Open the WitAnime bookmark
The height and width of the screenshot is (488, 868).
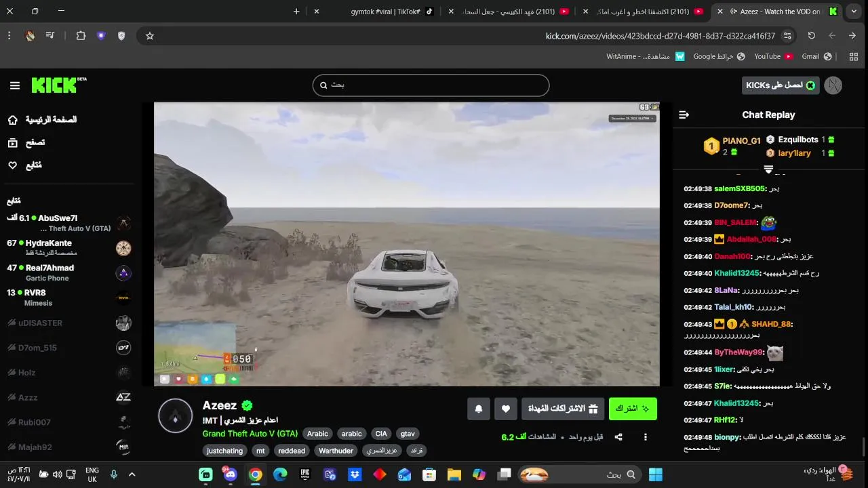click(x=646, y=57)
